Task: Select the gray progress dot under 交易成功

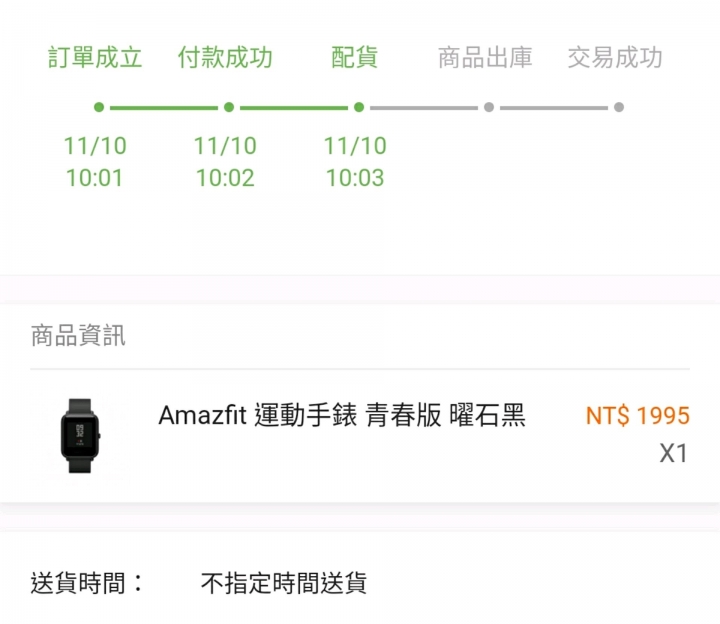Action: (x=619, y=107)
